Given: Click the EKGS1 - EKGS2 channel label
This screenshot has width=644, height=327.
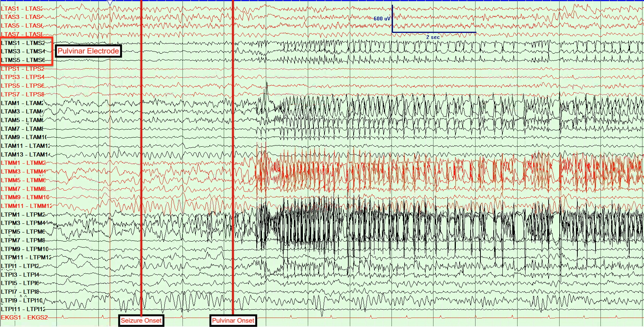Looking at the screenshot, I should (x=24, y=318).
